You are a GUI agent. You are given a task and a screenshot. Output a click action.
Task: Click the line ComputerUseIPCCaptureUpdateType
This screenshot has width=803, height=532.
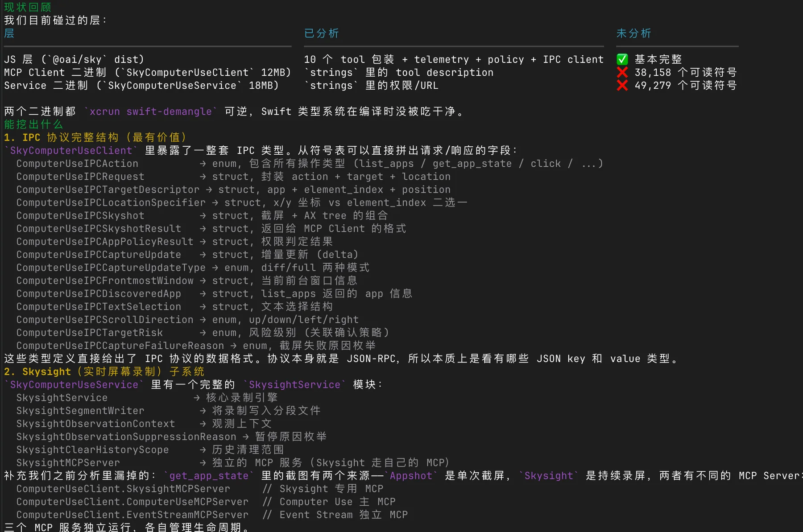point(193,268)
